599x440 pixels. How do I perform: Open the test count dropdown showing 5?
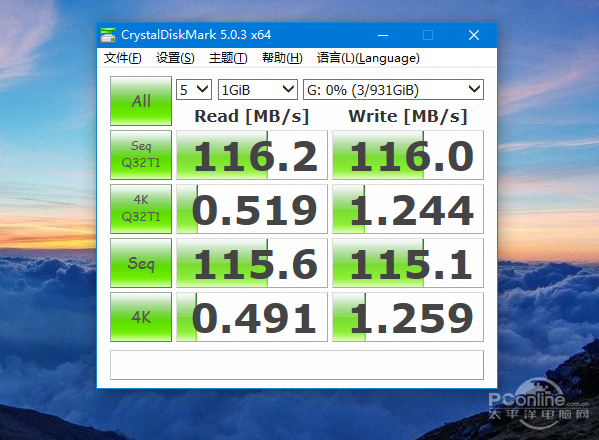click(194, 90)
